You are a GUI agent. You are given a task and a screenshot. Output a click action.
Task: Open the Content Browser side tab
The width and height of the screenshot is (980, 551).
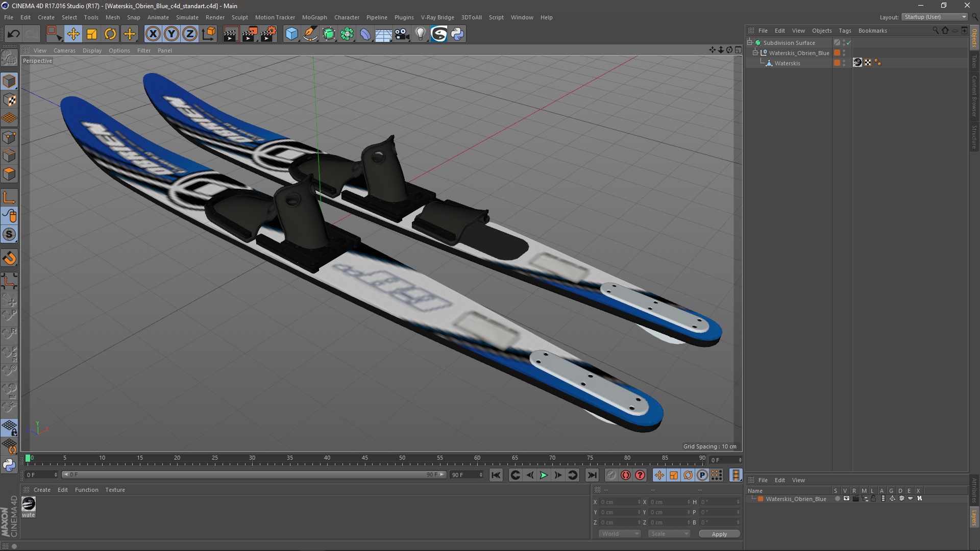tap(974, 95)
